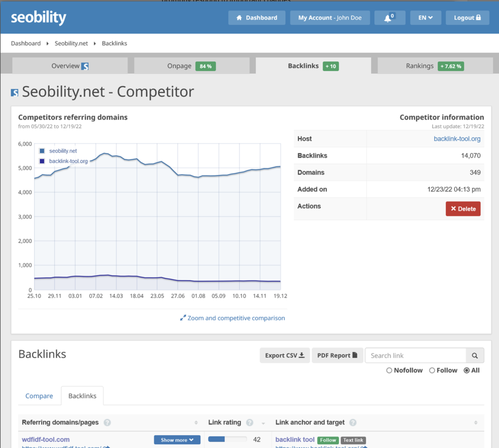Click the search magnifier button
This screenshot has width=499, height=448.
pyautogui.click(x=475, y=356)
